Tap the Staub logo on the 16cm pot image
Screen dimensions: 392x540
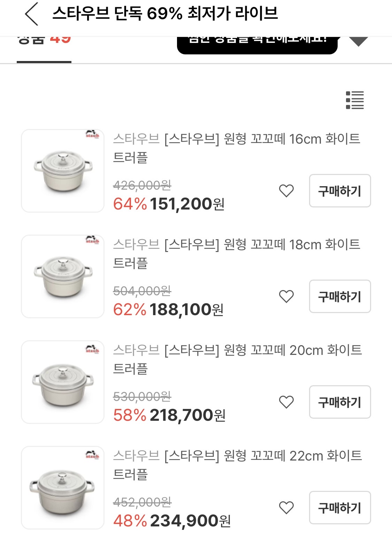pyautogui.click(x=92, y=134)
